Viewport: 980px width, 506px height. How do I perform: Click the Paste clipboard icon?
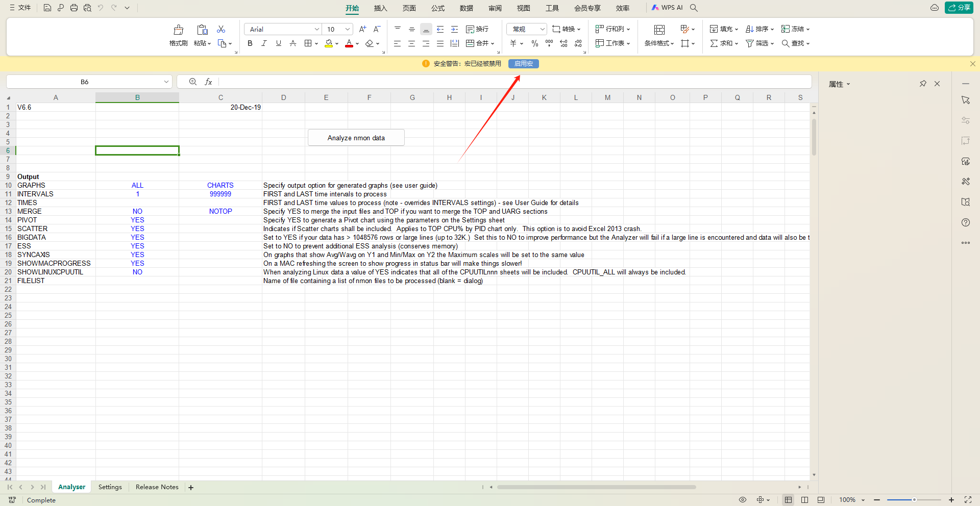[202, 30]
